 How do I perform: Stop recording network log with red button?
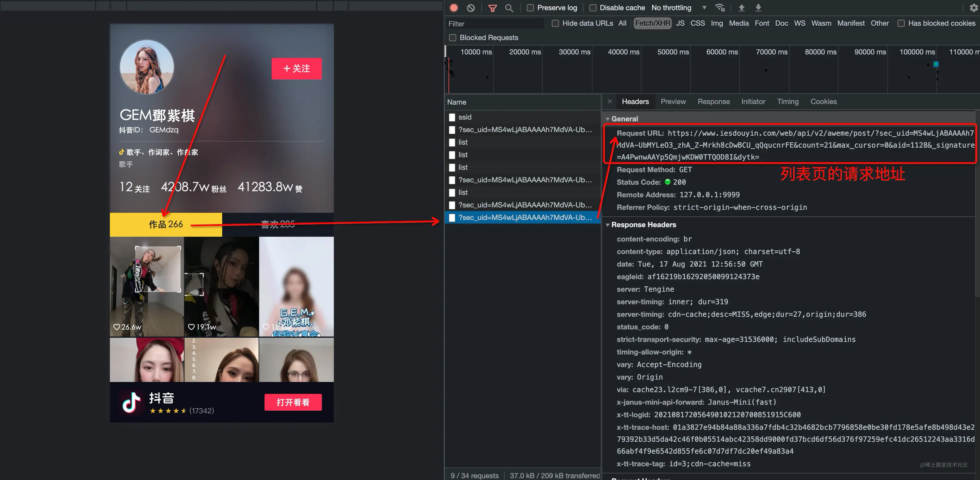tap(454, 7)
